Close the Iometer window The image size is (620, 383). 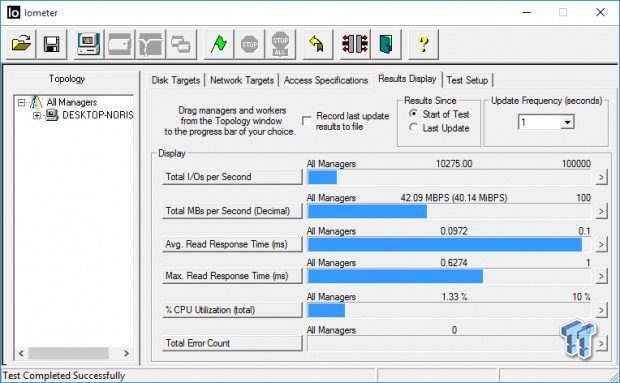point(600,13)
